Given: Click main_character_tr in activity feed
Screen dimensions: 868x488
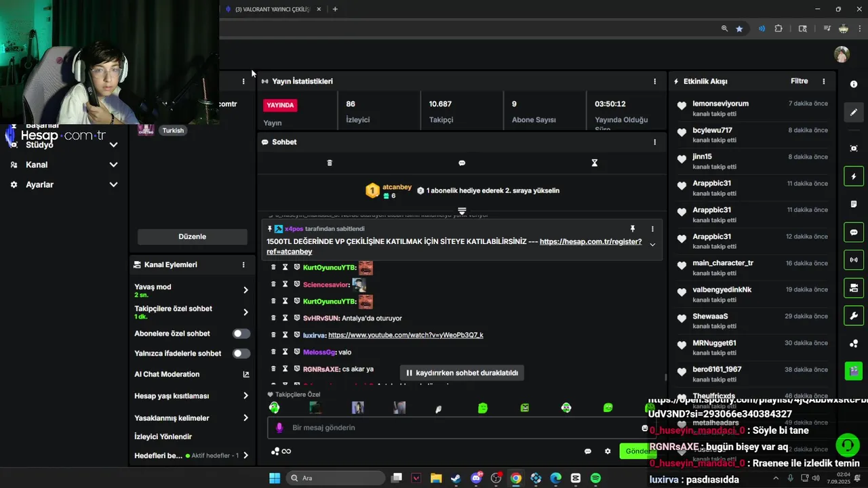Looking at the screenshot, I should (723, 263).
